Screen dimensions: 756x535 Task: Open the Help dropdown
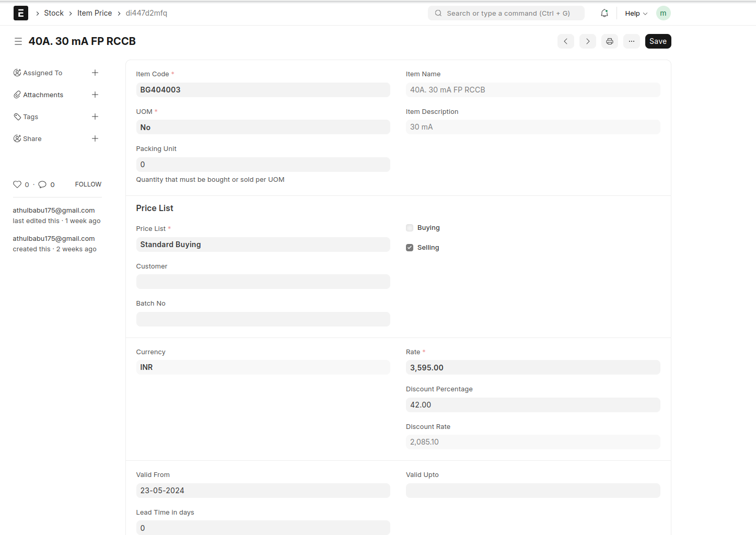tap(636, 13)
